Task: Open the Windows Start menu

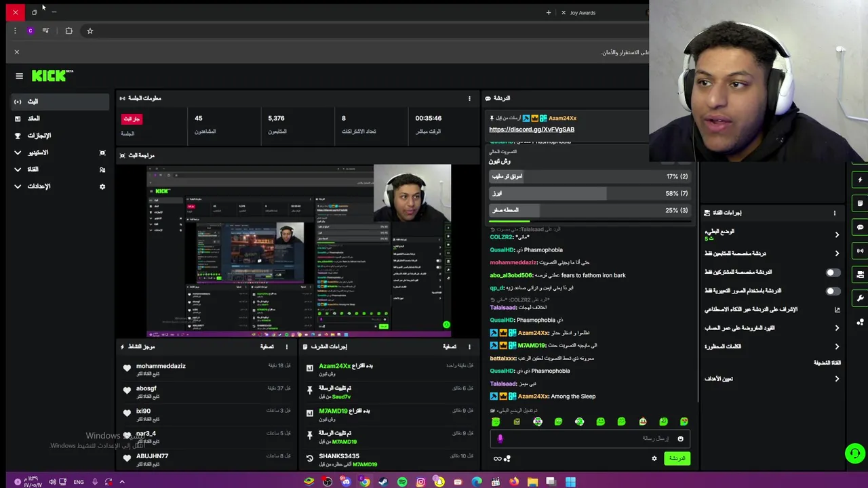Action: [x=570, y=482]
